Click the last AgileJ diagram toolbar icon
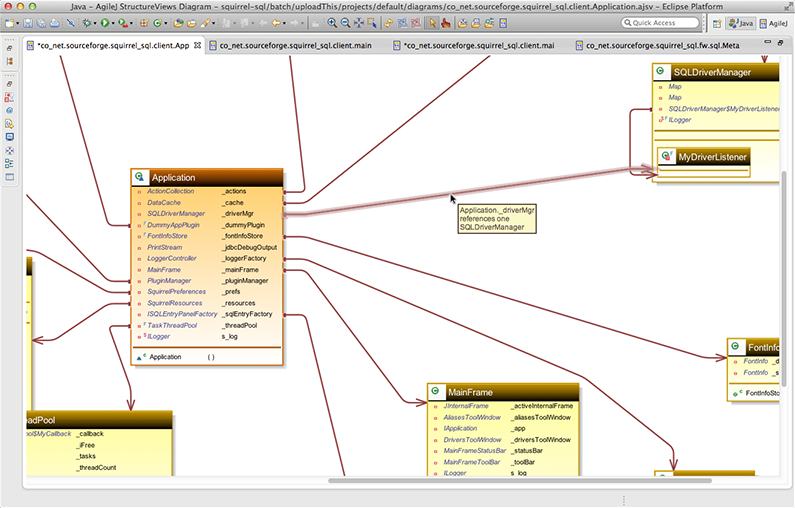Image resolution: width=795 pixels, height=508 pixels. tap(503, 23)
